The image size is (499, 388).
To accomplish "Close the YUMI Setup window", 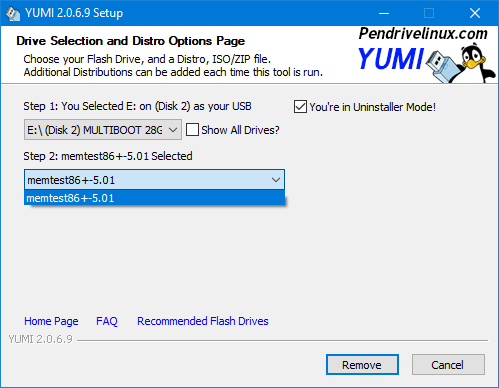I will click(475, 13).
